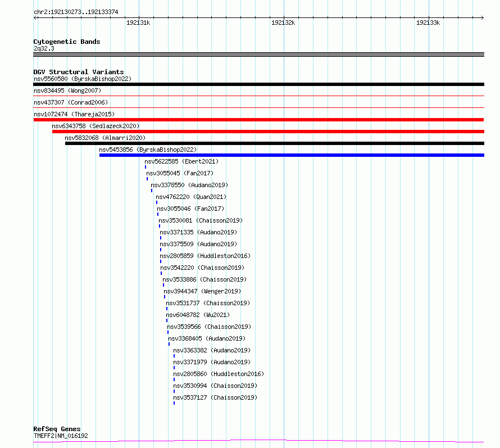Screen dimensions: 500x448
Task: Select nsv3375509 (Audano2019) variant
Action: (x=198, y=244)
